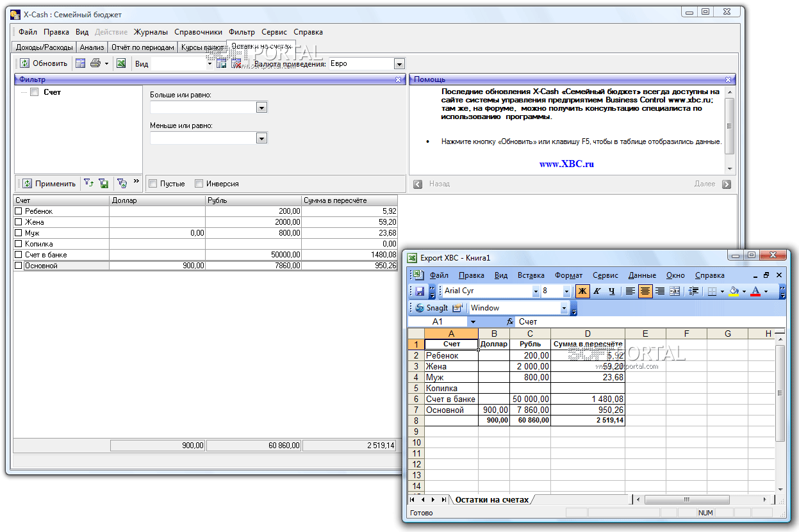Click the Excel export icon in X-Cash toolbar

point(120,63)
